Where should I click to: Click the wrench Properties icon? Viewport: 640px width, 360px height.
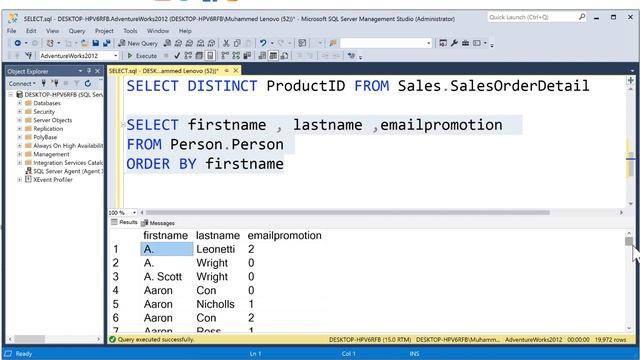(454, 43)
